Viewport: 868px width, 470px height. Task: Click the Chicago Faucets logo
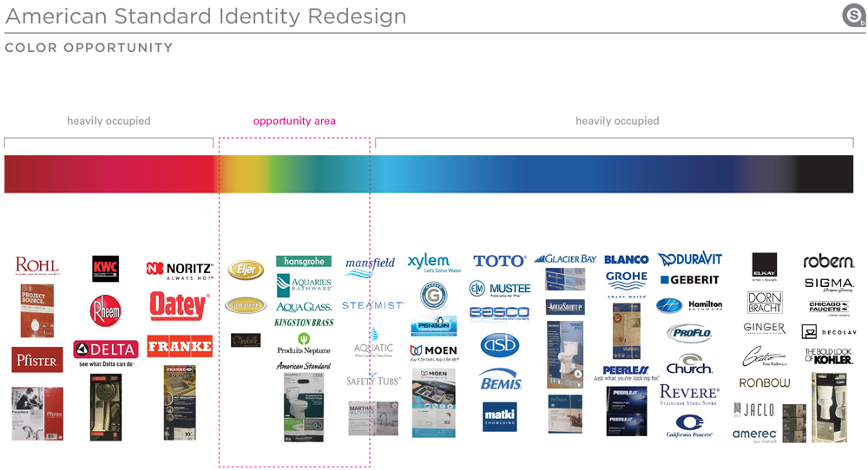(x=829, y=308)
